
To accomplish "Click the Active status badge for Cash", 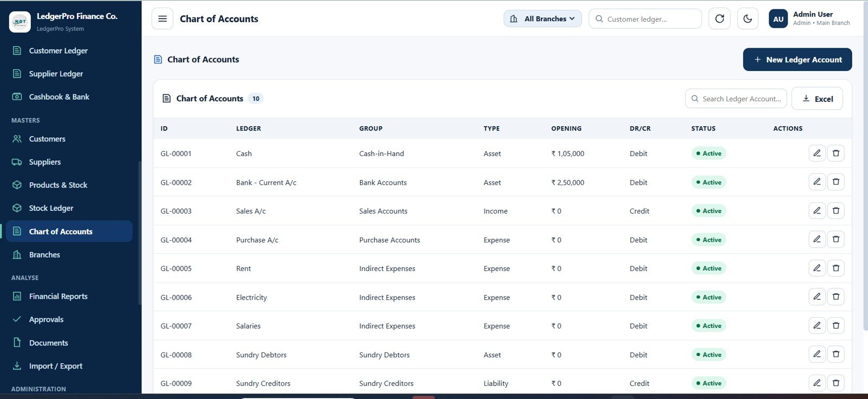I will click(x=709, y=153).
